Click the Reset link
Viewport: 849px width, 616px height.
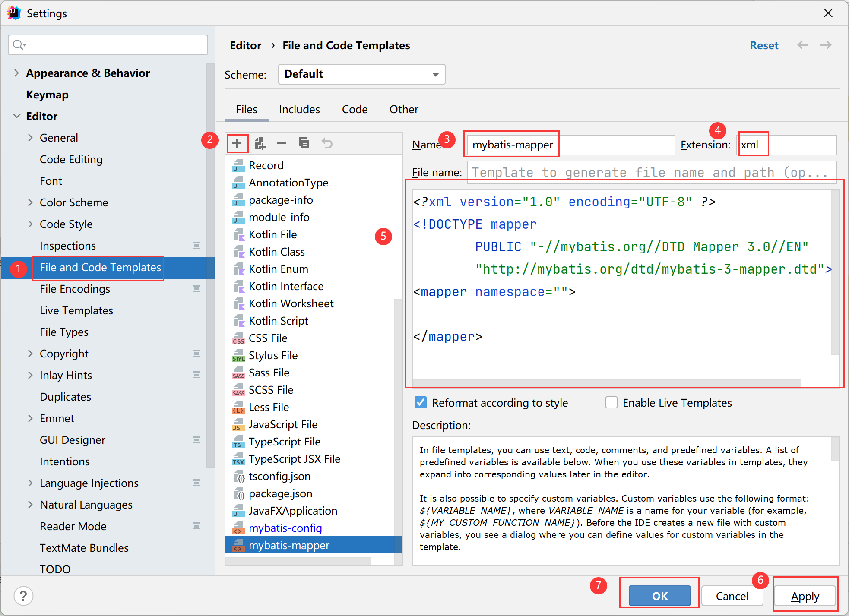(x=764, y=45)
